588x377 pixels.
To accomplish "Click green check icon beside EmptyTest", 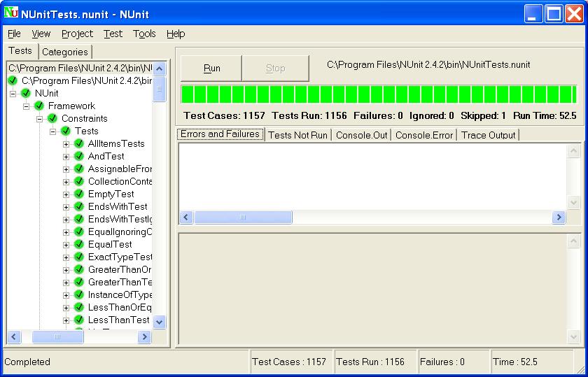I will 78,194.
